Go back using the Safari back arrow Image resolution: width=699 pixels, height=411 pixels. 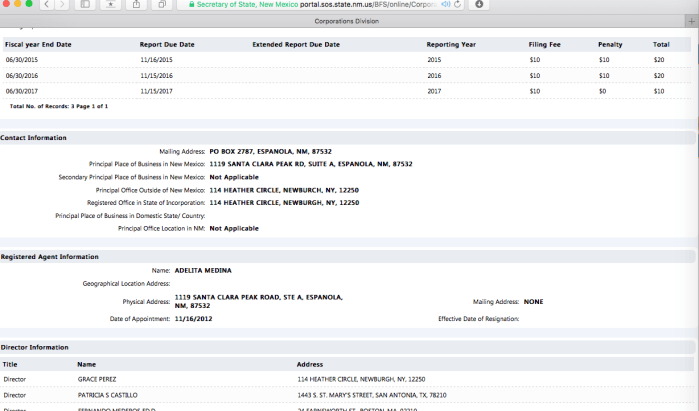[46, 5]
